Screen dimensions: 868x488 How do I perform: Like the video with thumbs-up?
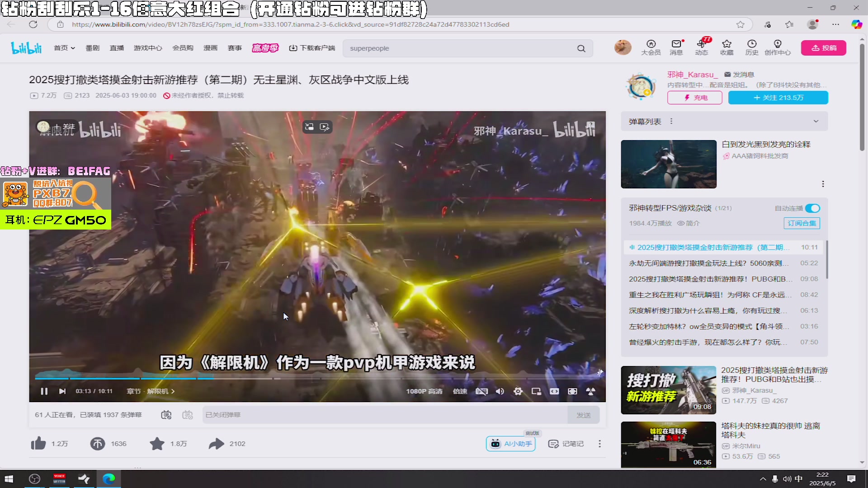point(38,444)
